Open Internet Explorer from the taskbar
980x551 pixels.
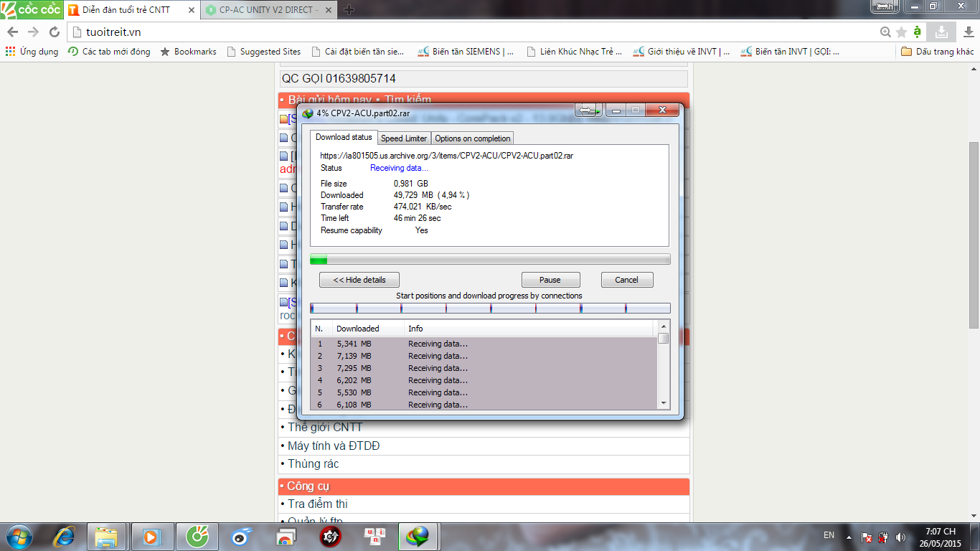tap(65, 537)
